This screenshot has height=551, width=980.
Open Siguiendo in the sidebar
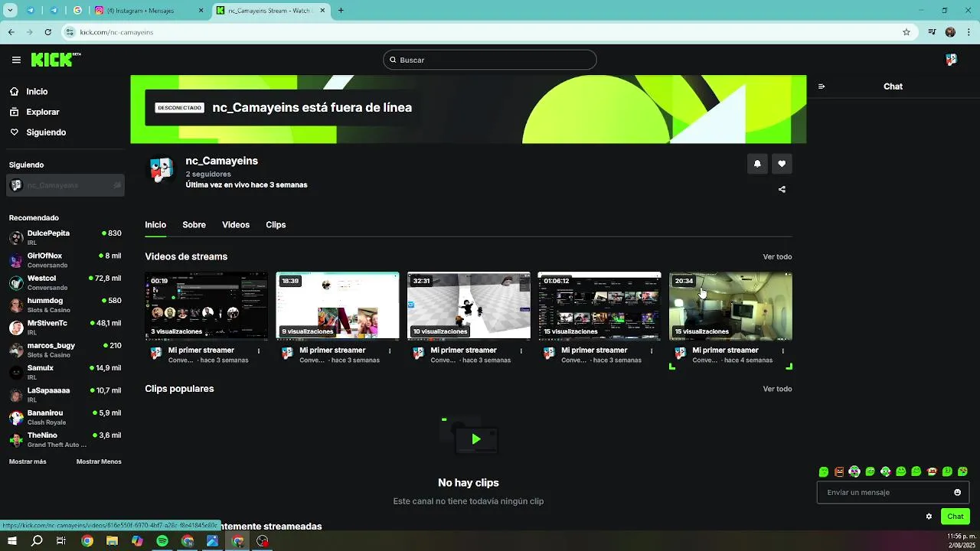click(46, 132)
